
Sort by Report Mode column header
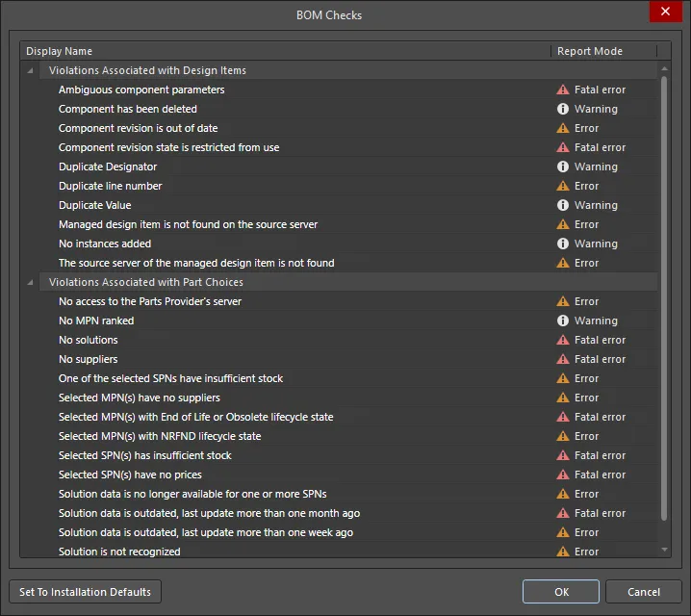tap(603, 51)
